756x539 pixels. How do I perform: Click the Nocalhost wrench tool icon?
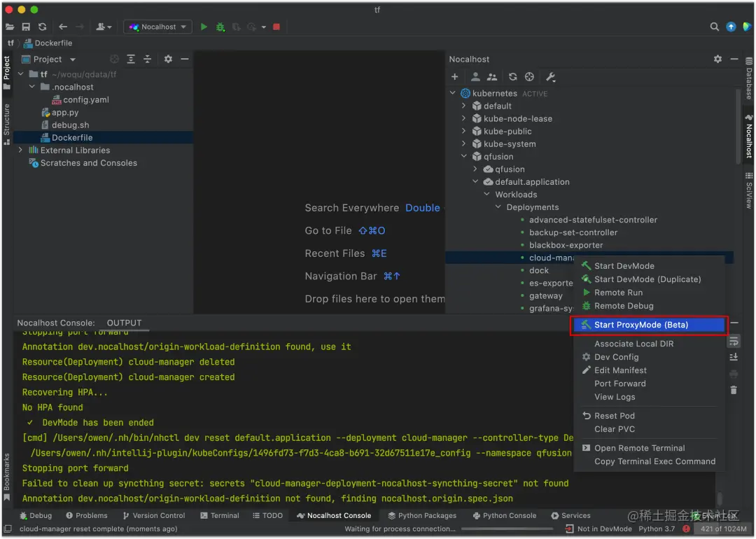pyautogui.click(x=550, y=77)
